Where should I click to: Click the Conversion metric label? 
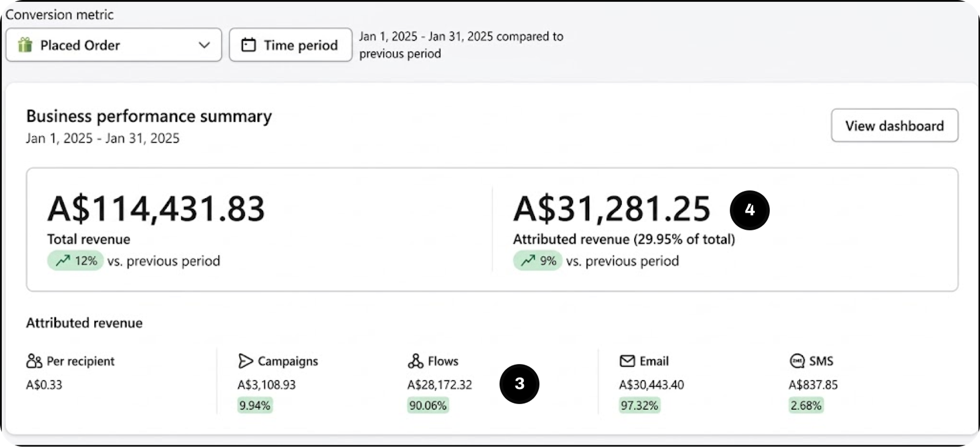59,15
